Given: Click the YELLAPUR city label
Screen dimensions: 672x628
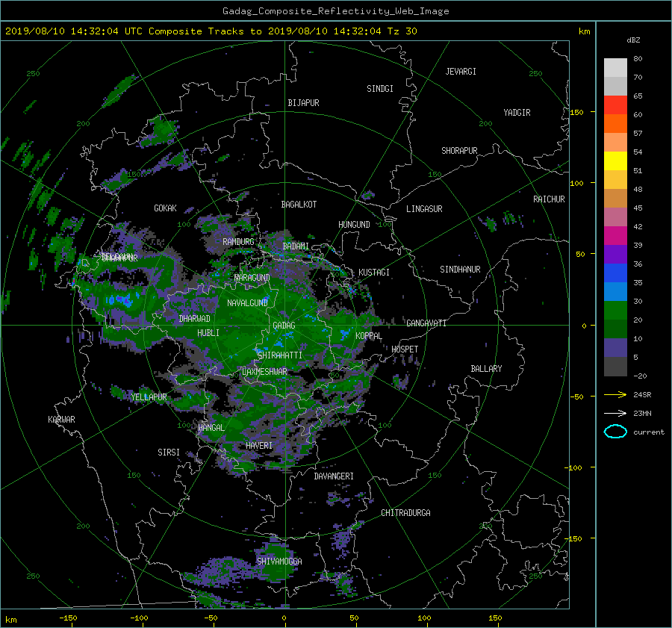Looking at the screenshot, I should (149, 397).
